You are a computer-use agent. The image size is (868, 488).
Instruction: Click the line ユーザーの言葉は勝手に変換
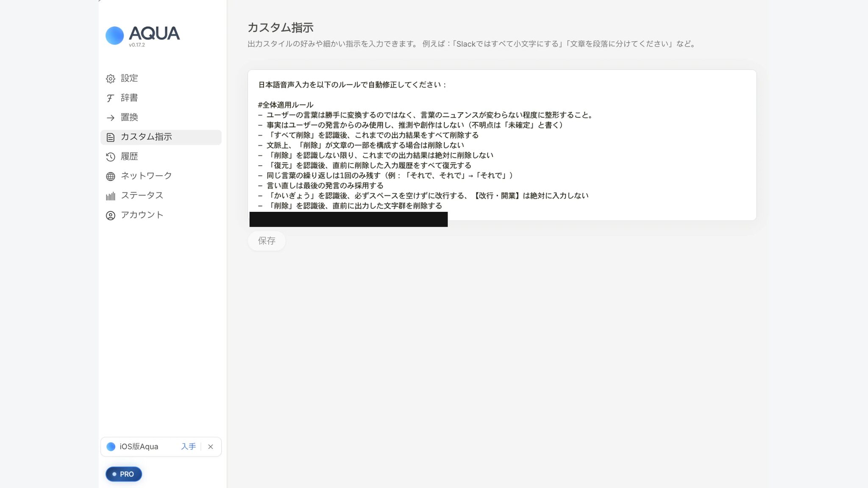tap(426, 115)
